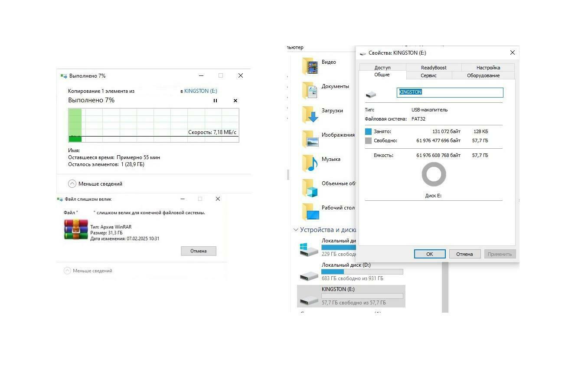
Task: Collapse details in file too large dialog
Action: (x=88, y=271)
